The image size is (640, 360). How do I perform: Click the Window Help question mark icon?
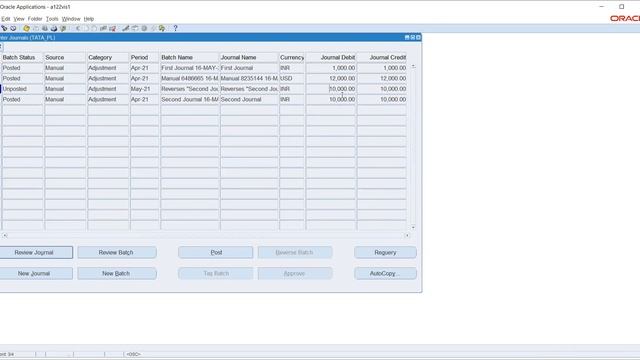pos(176,28)
